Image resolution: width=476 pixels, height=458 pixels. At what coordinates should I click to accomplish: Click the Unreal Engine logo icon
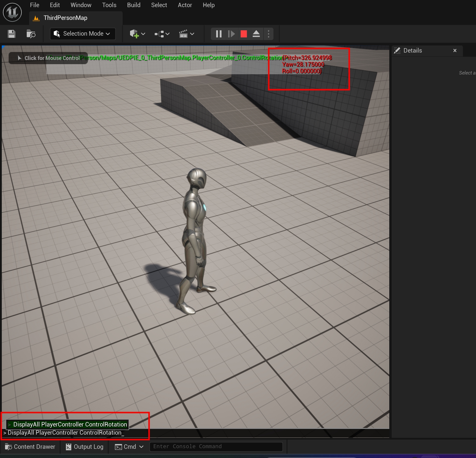pyautogui.click(x=12, y=12)
